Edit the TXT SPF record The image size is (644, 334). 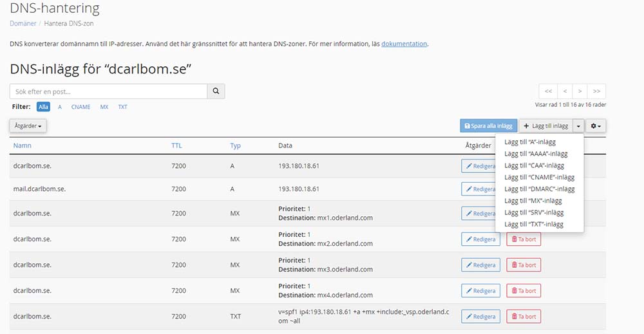(x=480, y=317)
